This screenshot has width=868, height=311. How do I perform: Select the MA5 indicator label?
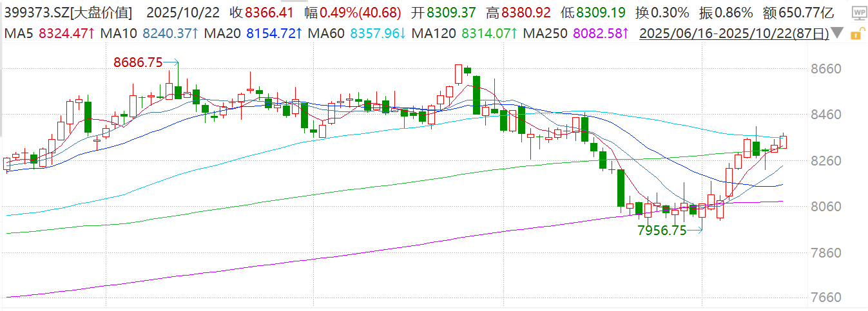point(16,32)
